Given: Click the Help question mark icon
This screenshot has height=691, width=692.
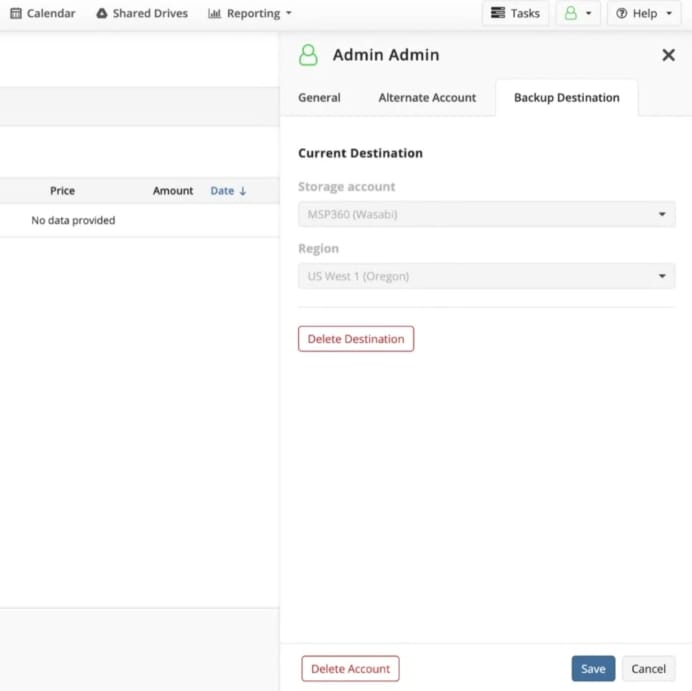Looking at the screenshot, I should 621,14.
